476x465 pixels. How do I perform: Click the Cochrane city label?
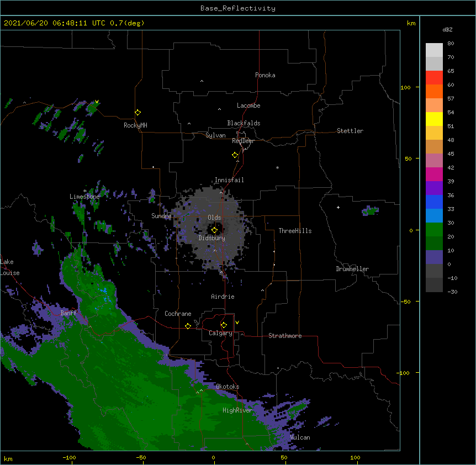click(178, 314)
